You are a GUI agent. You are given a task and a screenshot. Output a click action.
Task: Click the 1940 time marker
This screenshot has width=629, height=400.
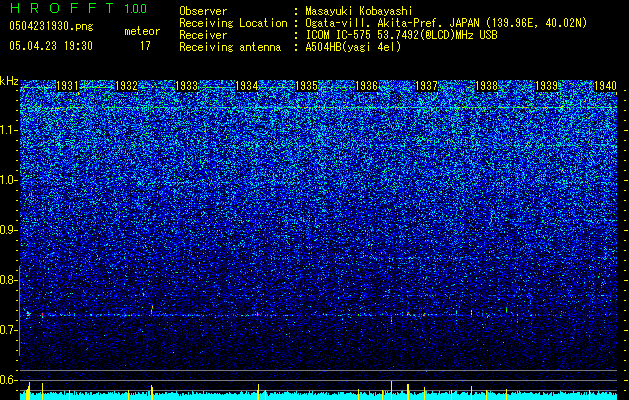pyautogui.click(x=605, y=86)
